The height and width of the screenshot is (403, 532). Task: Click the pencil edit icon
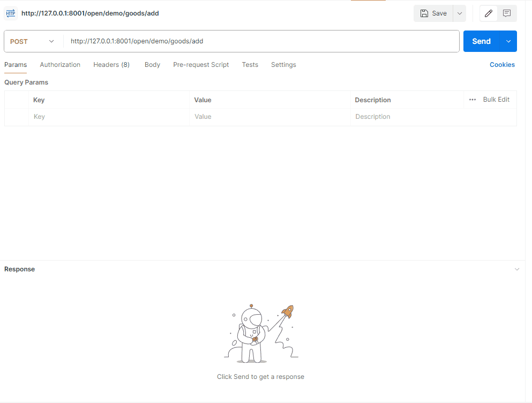[x=488, y=13]
